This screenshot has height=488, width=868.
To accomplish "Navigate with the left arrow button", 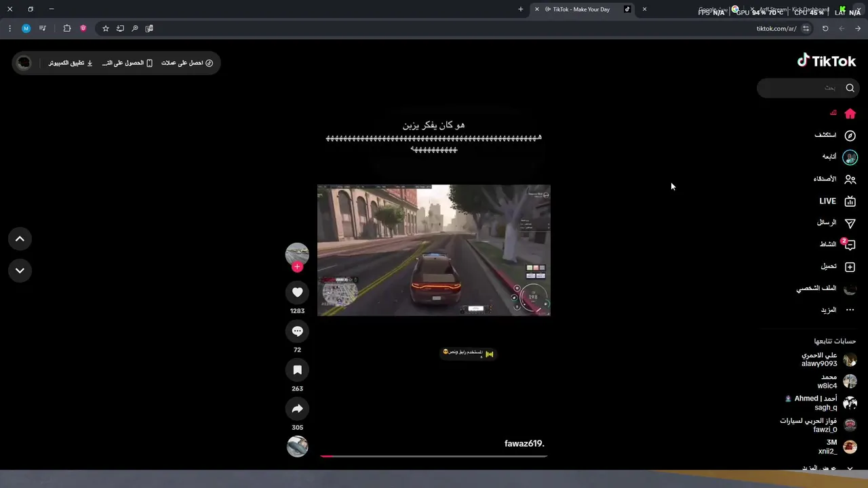I will (842, 28).
